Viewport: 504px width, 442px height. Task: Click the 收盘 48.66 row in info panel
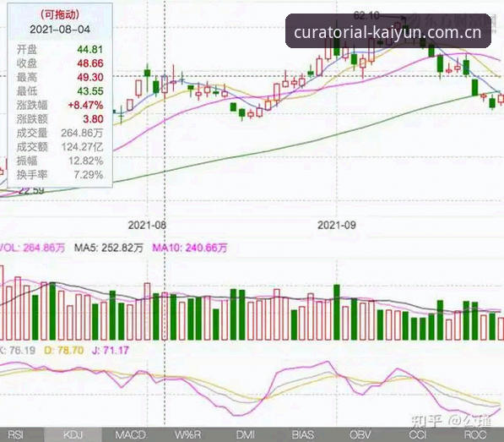point(60,63)
